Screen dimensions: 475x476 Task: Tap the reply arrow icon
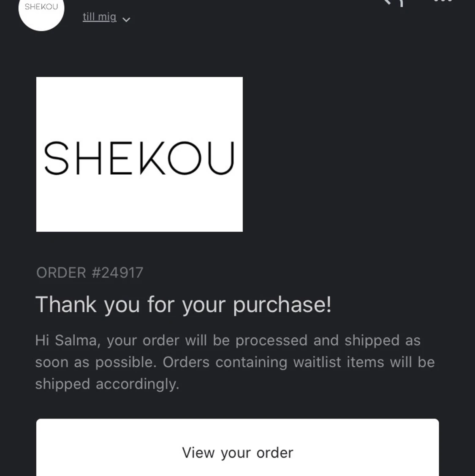point(393,2)
